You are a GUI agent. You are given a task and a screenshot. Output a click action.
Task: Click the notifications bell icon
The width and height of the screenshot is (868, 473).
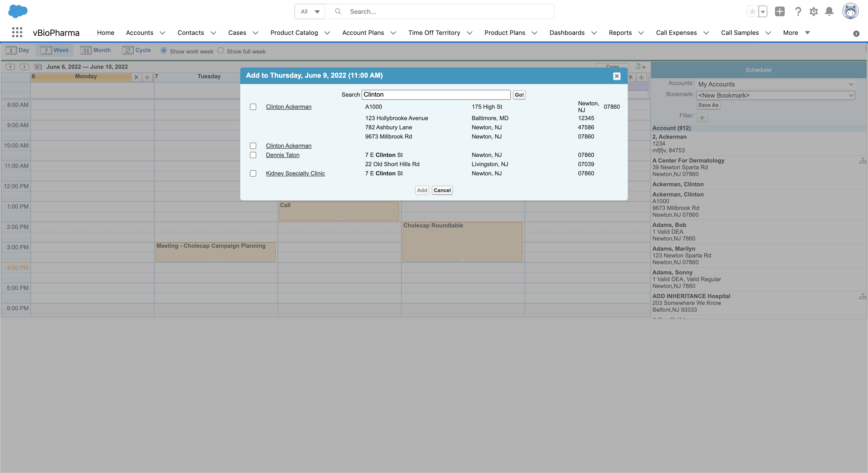click(x=829, y=11)
